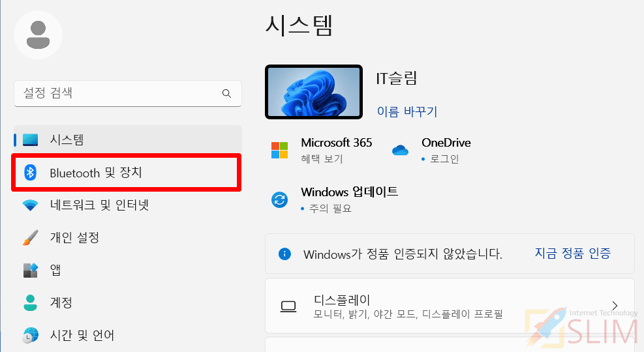This screenshot has width=644, height=352.
Task: Open the 계정 accounts page
Action: tap(128, 302)
